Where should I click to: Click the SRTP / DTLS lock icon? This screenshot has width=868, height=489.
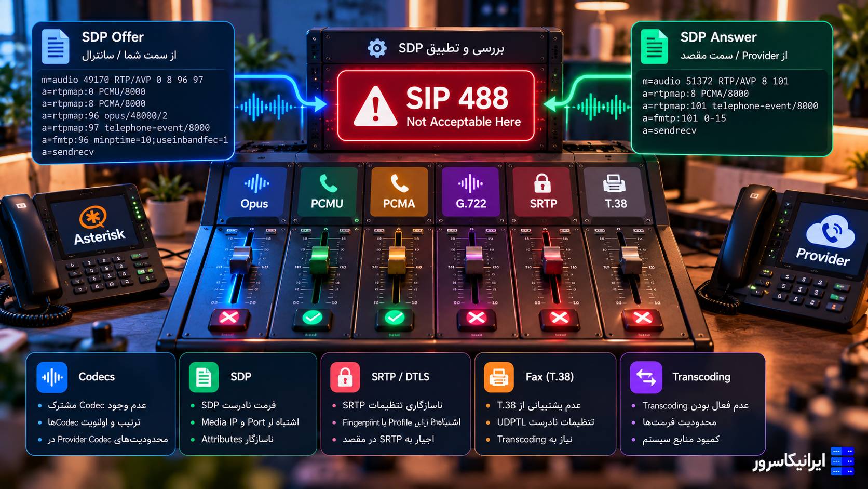point(345,377)
